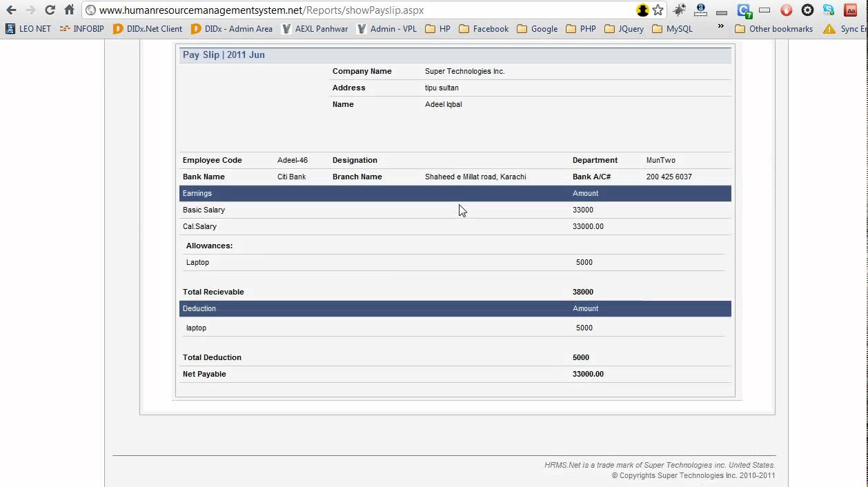Click the Net Payable amount 33000.00
The width and height of the screenshot is (868, 487).
(x=588, y=374)
